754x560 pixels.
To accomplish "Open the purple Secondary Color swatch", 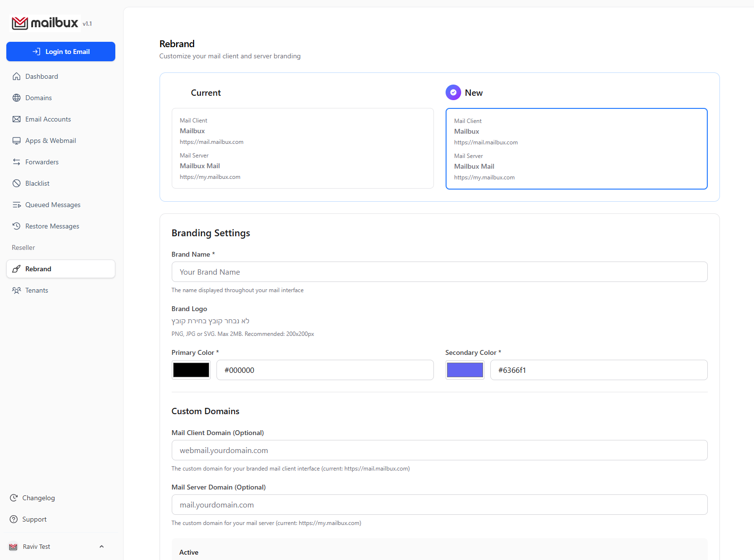I will pos(465,370).
